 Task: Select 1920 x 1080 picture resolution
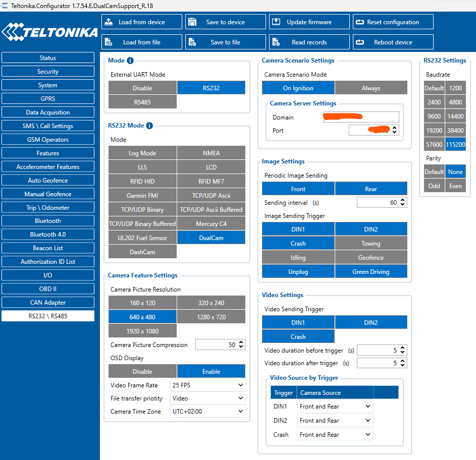[x=142, y=331]
